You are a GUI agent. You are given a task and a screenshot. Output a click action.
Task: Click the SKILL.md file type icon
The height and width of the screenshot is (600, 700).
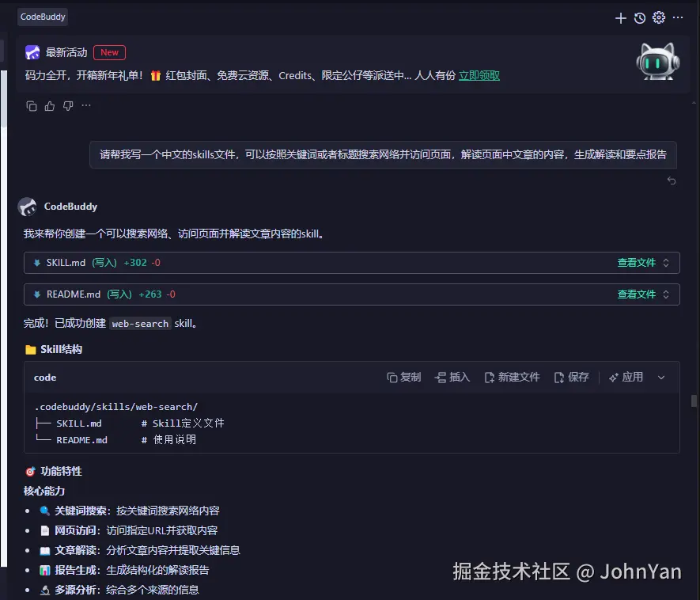pos(37,263)
